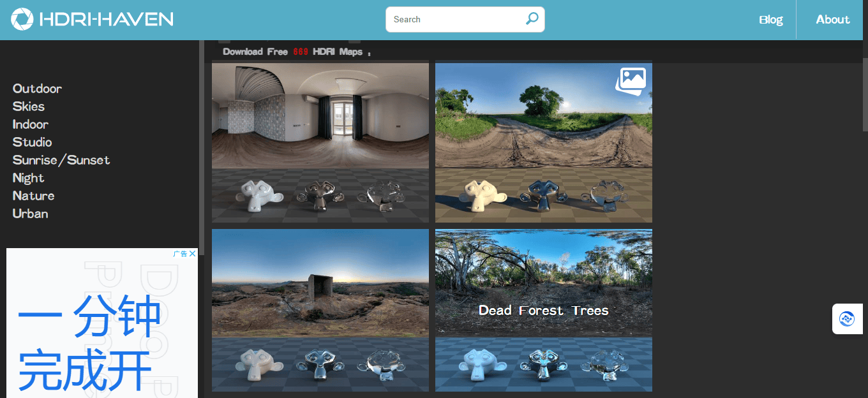Select the Skies category
Screen dimensions: 868x398
(x=29, y=107)
